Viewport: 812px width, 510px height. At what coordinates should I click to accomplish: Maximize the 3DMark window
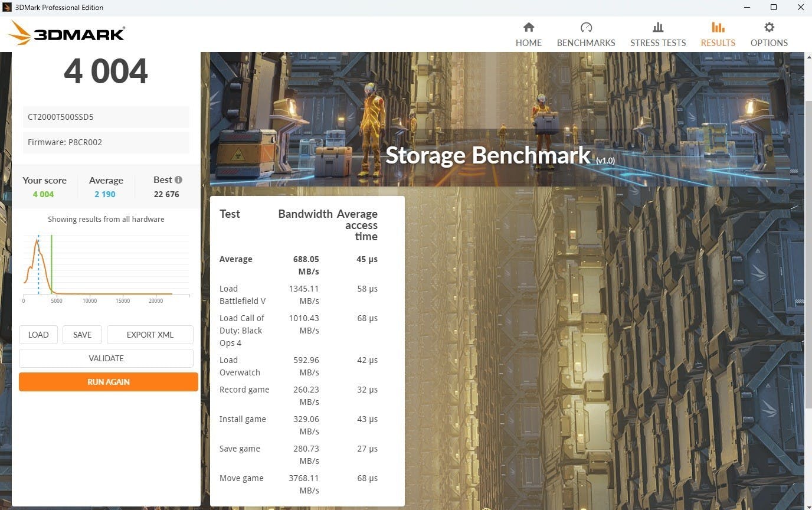pos(774,8)
